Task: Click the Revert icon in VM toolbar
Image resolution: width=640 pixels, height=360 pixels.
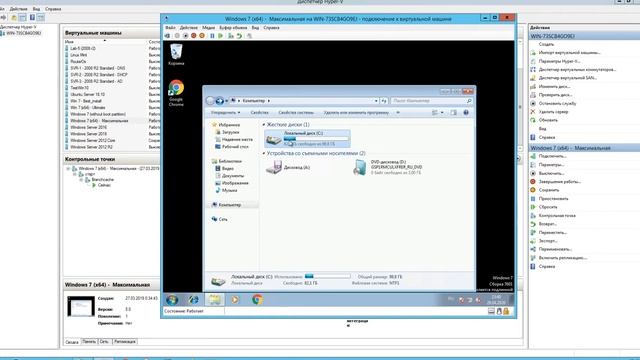Action: pyautogui.click(x=239, y=36)
